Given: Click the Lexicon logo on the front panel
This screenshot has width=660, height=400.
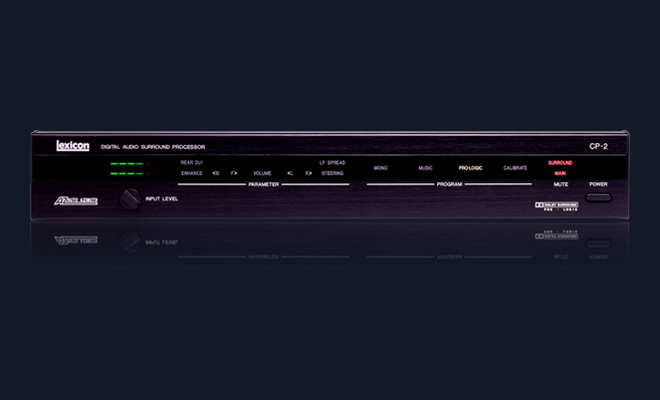Looking at the screenshot, I should click(x=73, y=146).
